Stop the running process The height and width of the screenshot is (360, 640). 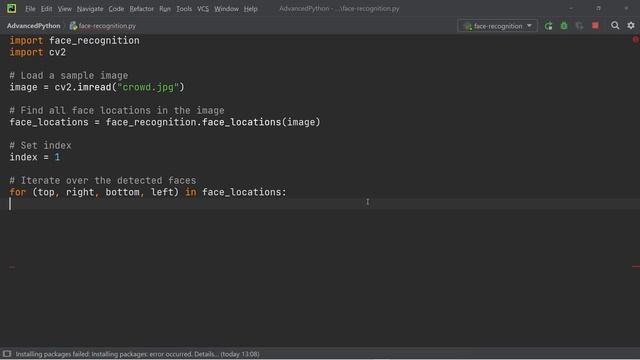pyautogui.click(x=595, y=26)
